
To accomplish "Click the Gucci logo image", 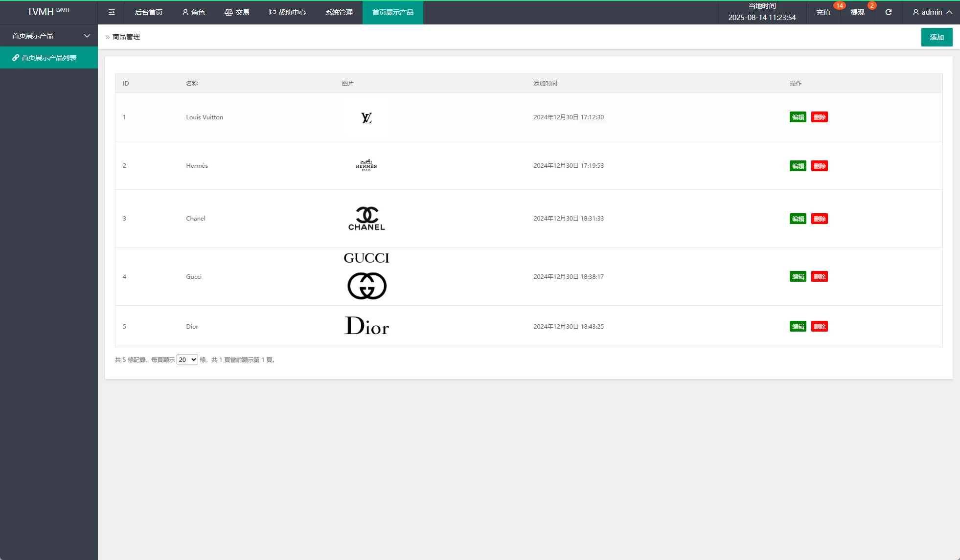I will [x=366, y=276].
